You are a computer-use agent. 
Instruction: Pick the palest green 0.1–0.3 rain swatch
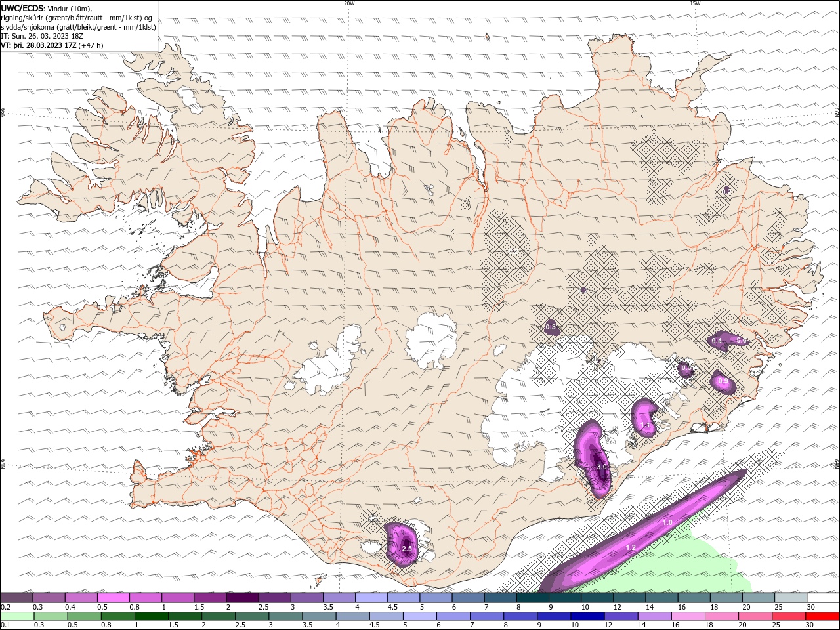click(16, 616)
